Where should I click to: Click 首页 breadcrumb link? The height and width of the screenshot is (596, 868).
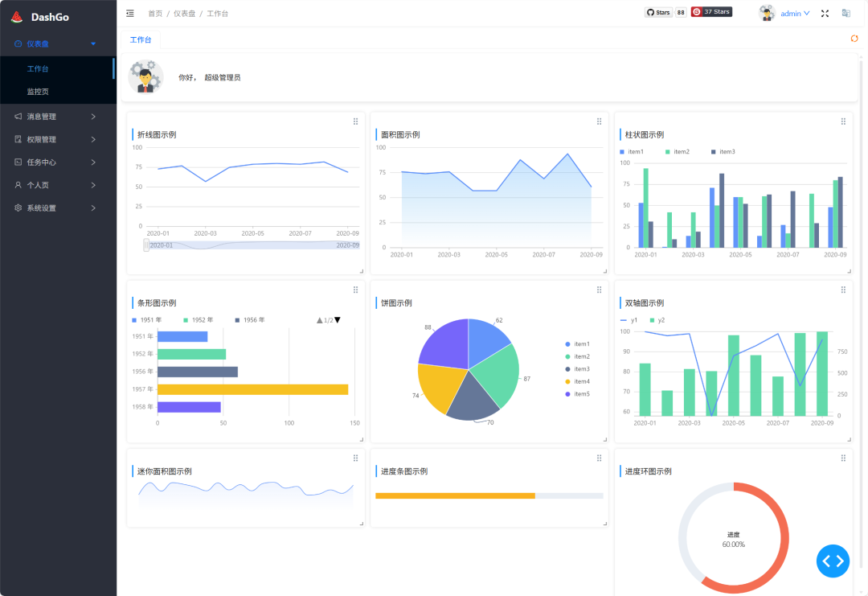(155, 14)
